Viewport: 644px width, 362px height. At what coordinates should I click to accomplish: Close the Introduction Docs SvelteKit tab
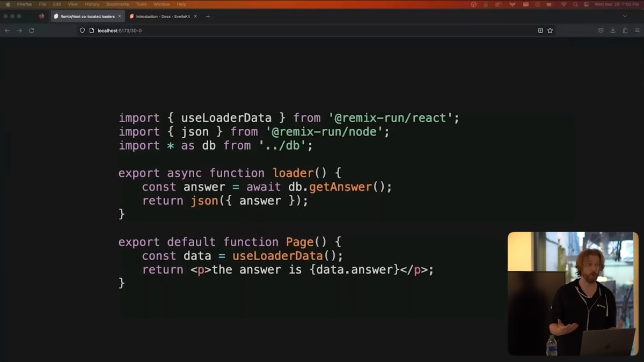coord(195,17)
